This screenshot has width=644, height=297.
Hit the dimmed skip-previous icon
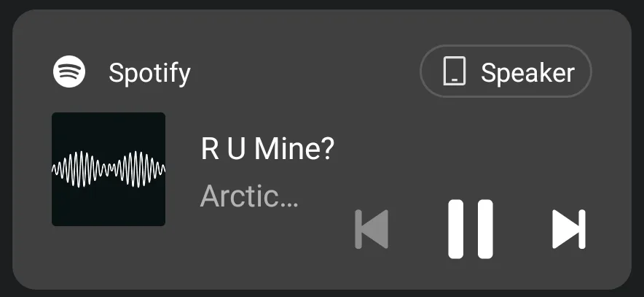[372, 229]
